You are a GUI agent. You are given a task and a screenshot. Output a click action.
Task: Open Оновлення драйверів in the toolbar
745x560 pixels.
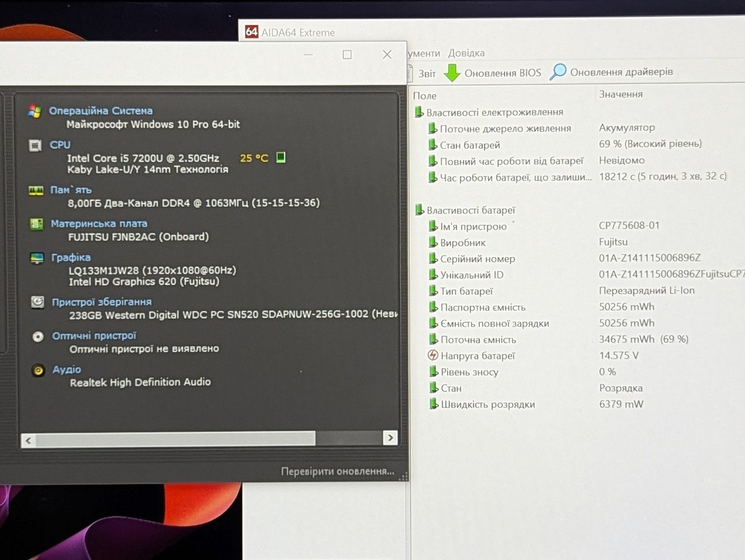click(x=612, y=72)
